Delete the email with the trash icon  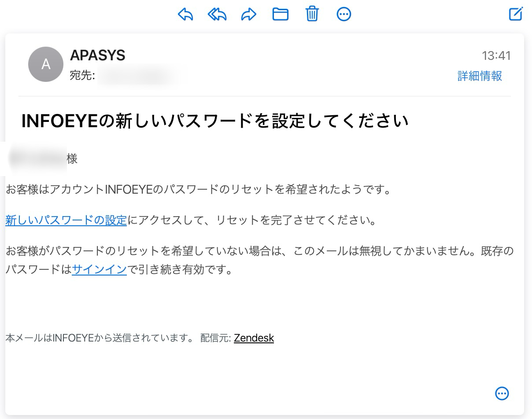coord(312,14)
